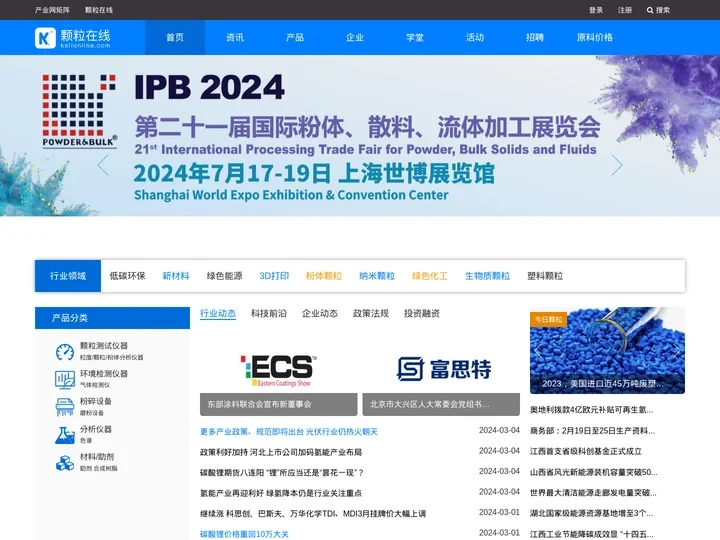The width and height of the screenshot is (720, 540).
Task: Open the 活动 nav item
Action: 475,38
